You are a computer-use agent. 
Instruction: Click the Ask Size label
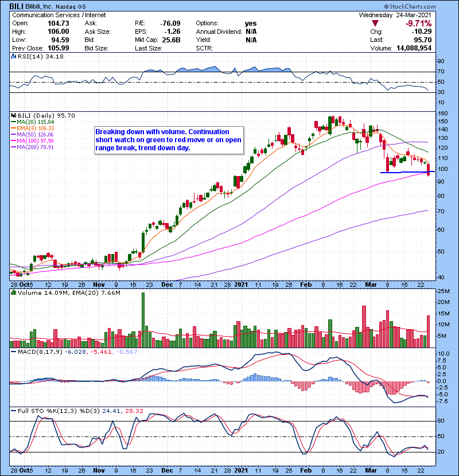click(x=98, y=32)
